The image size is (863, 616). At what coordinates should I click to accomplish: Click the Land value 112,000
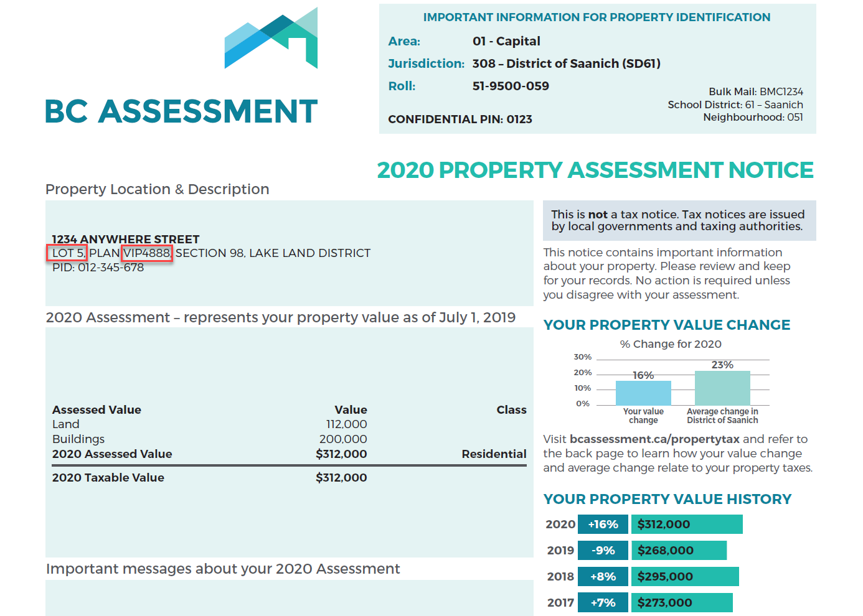click(x=346, y=424)
